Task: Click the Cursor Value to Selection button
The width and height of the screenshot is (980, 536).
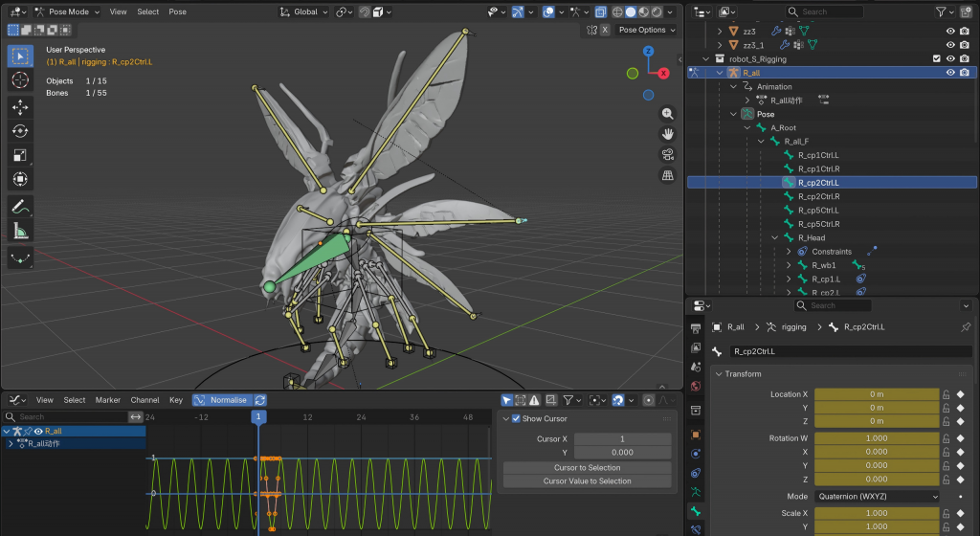Action: (x=587, y=481)
